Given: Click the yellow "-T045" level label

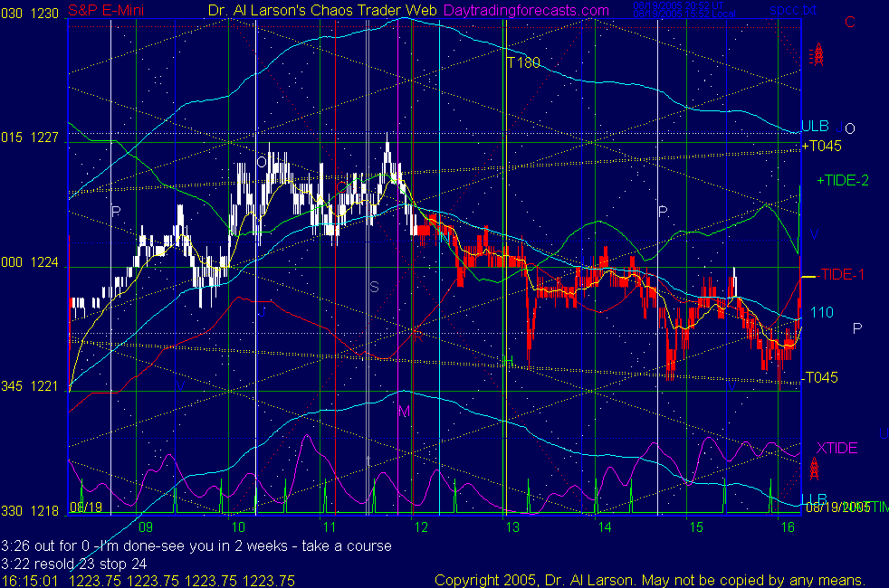Looking at the screenshot, I should (820, 378).
